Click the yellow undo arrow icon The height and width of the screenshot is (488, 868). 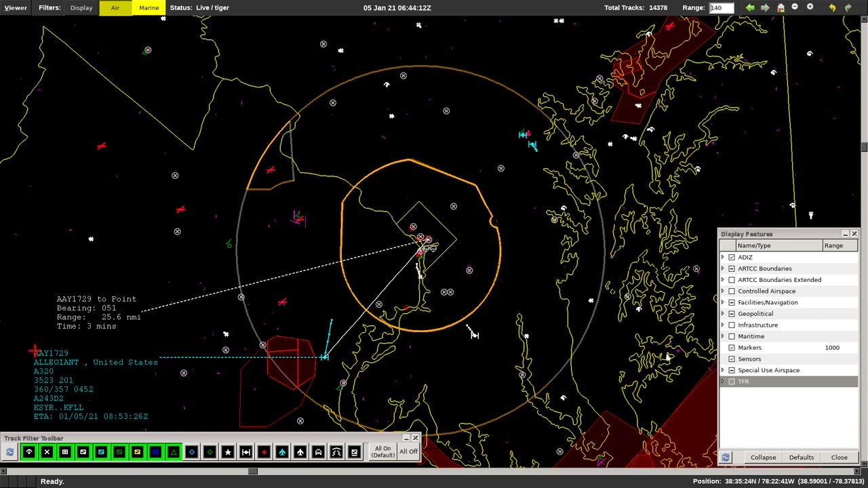[x=832, y=7]
